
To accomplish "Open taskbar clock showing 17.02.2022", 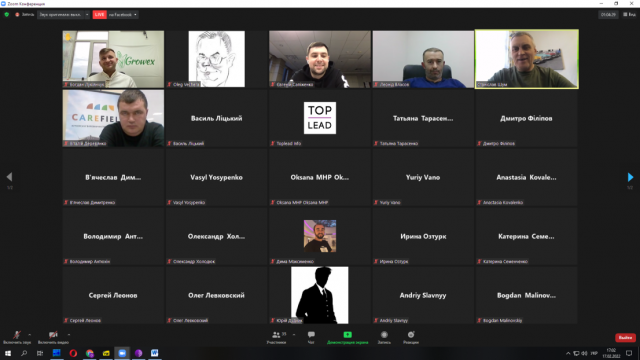I will [x=611, y=353].
